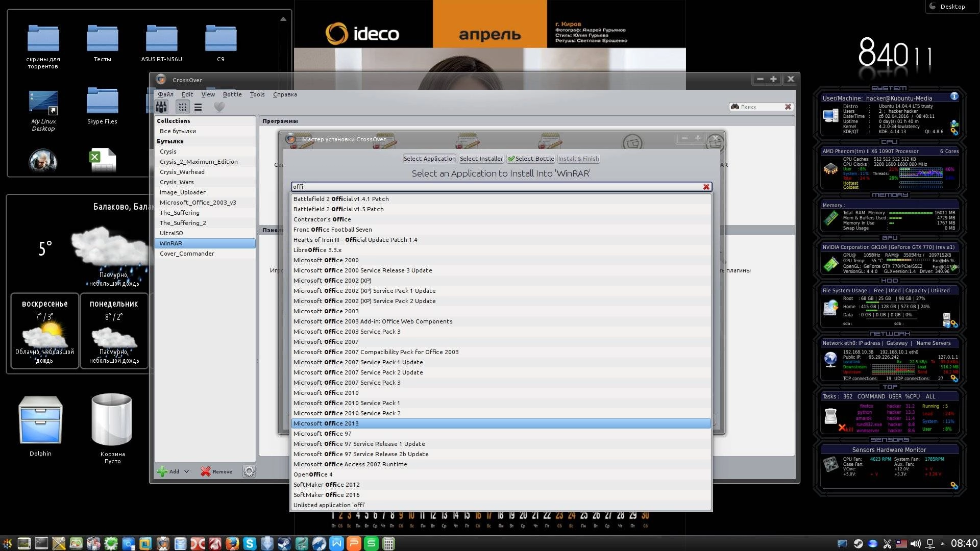Select OpenOffice 4 entry
This screenshot has width=980, height=551.
pos(501,474)
